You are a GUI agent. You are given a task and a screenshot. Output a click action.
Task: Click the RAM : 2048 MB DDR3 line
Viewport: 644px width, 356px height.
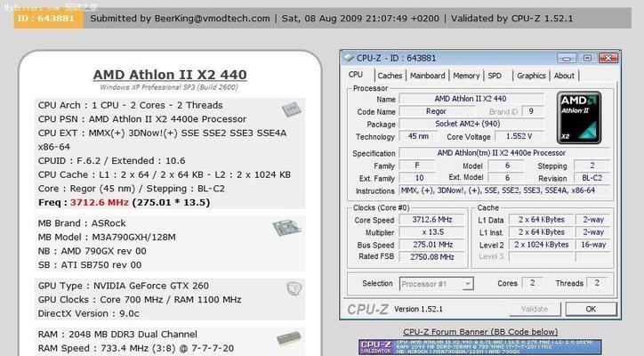pos(117,335)
